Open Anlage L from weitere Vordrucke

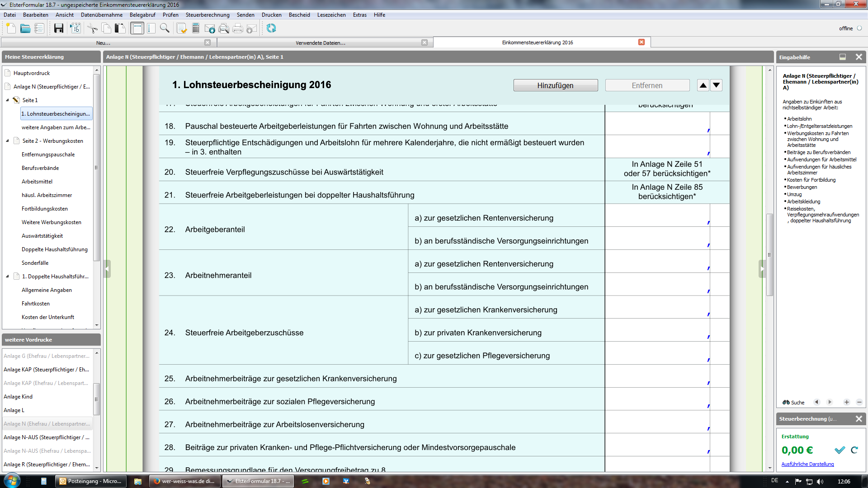[14, 410]
